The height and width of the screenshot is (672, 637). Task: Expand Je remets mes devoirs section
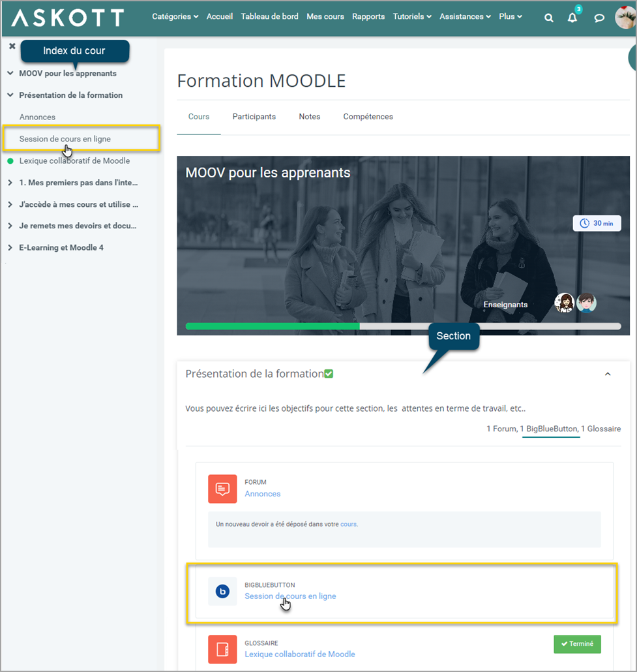point(10,226)
